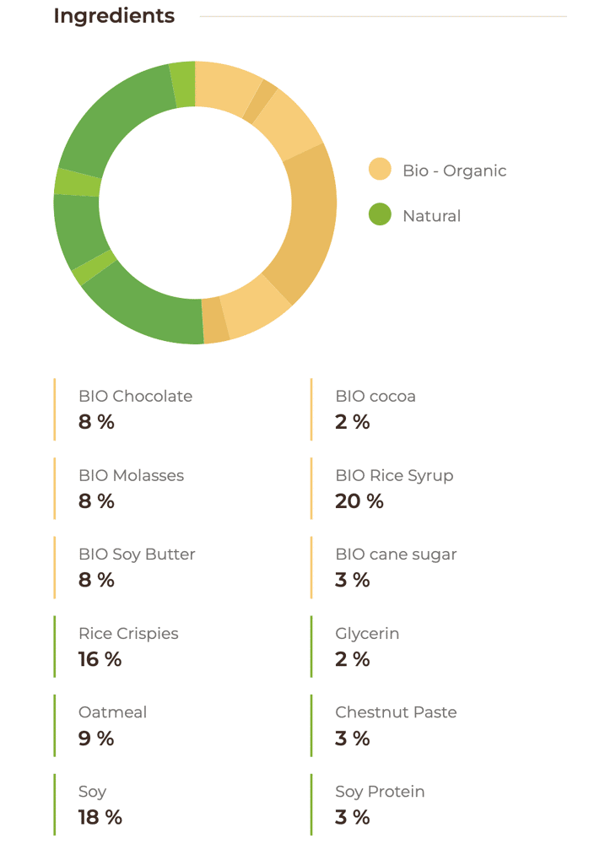Select the Soy Protein 3% entry
Image resolution: width=616 pixels, height=844 pixels.
pyautogui.click(x=380, y=804)
